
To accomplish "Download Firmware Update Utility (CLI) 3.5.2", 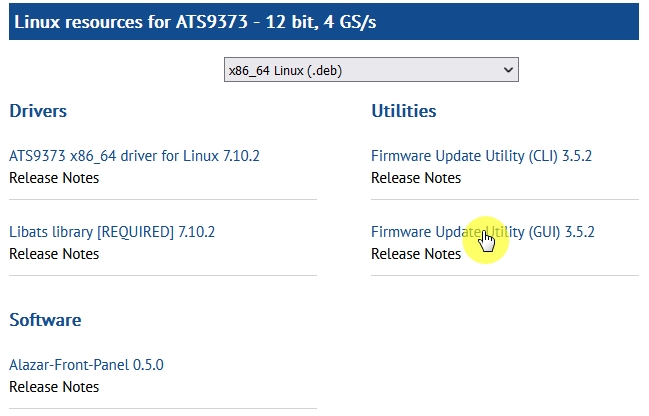I will pos(481,156).
